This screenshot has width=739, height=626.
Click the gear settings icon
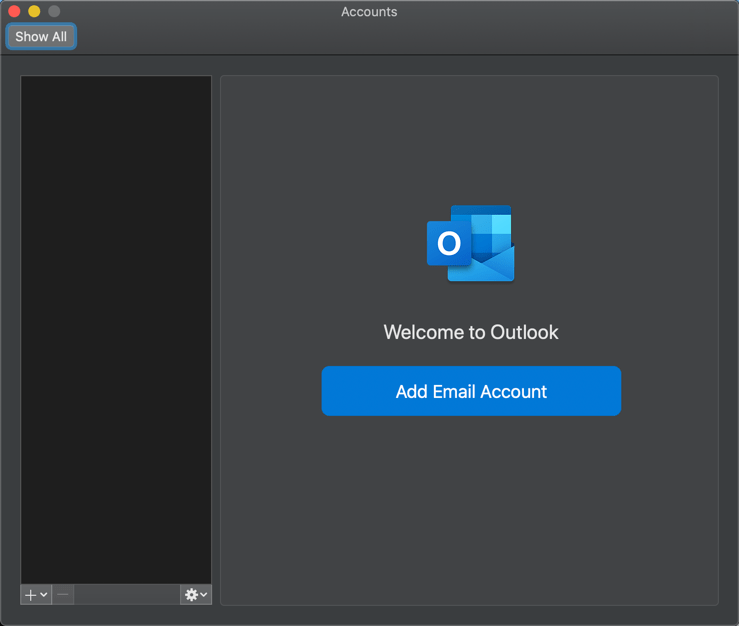coord(191,595)
